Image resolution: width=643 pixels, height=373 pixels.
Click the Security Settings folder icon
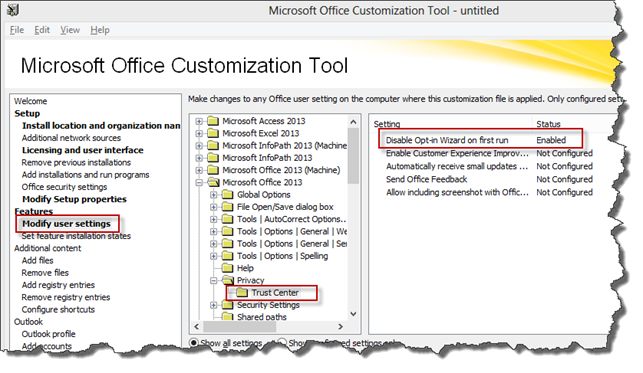tap(228, 305)
